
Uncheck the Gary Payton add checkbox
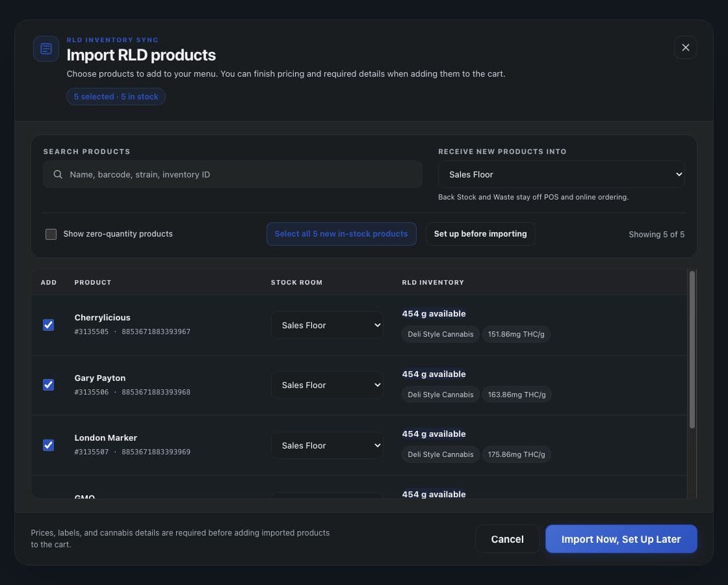click(48, 385)
